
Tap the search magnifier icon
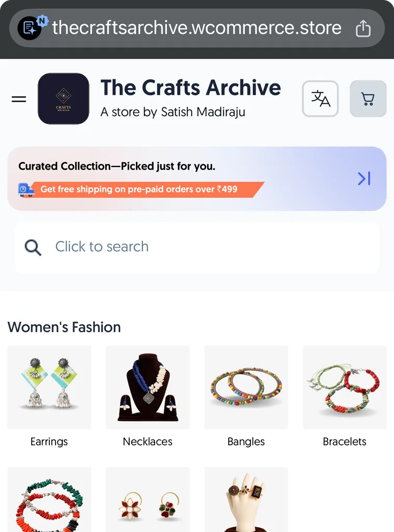tap(33, 247)
